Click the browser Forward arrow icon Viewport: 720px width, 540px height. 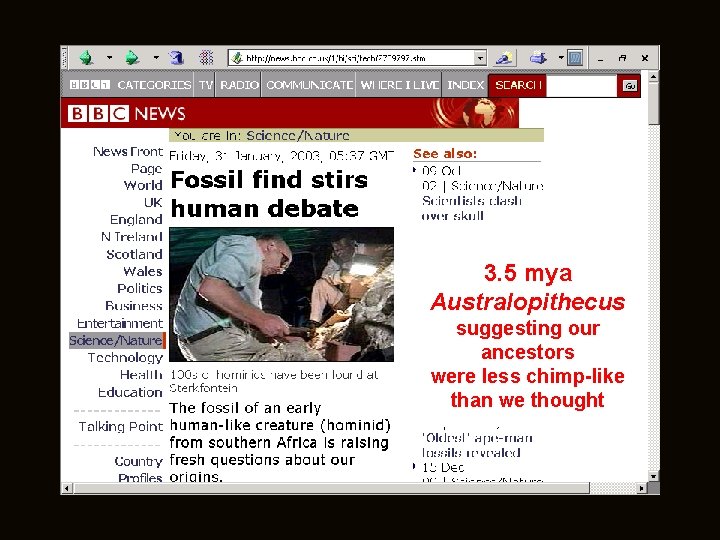132,58
